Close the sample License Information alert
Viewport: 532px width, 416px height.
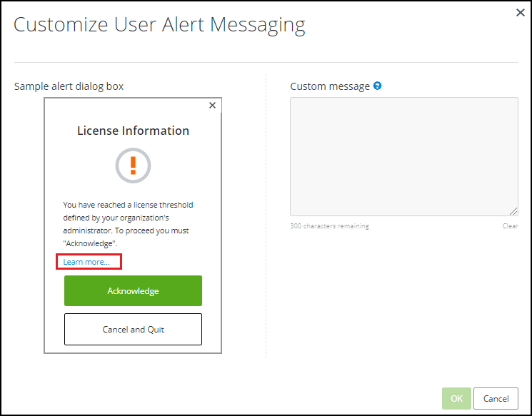click(x=212, y=106)
